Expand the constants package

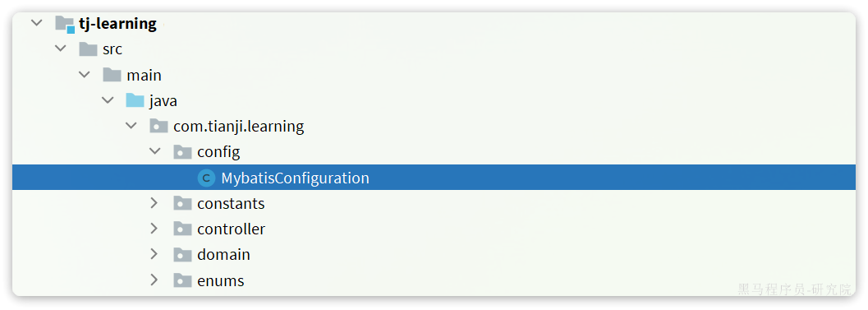[x=154, y=203]
